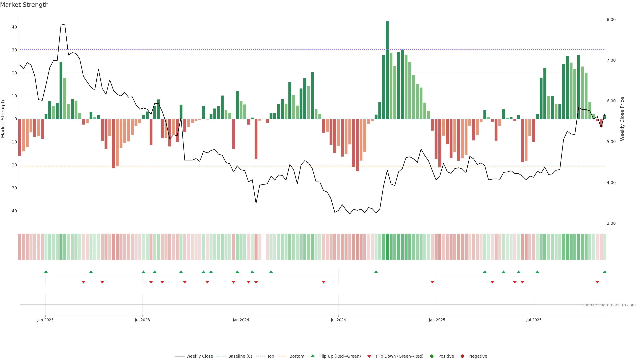The width and height of the screenshot is (644, 362).
Task: Click the Weekly Close Price axis title
Action: point(622,119)
